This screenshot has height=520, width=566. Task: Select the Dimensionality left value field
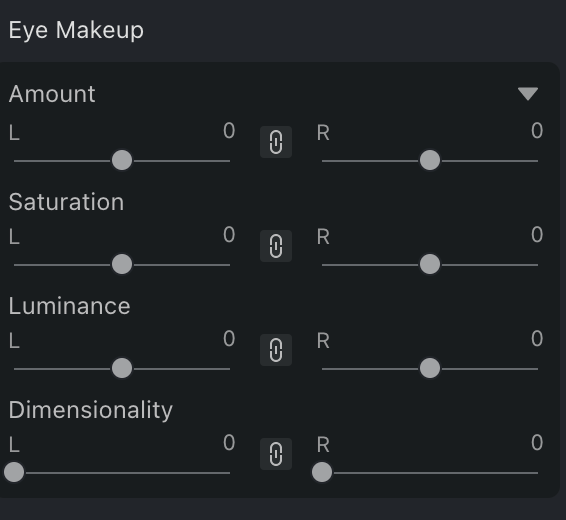pos(229,442)
